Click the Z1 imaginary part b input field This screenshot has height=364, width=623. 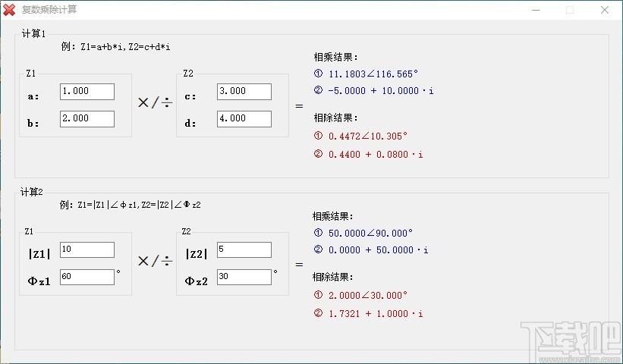(87, 119)
